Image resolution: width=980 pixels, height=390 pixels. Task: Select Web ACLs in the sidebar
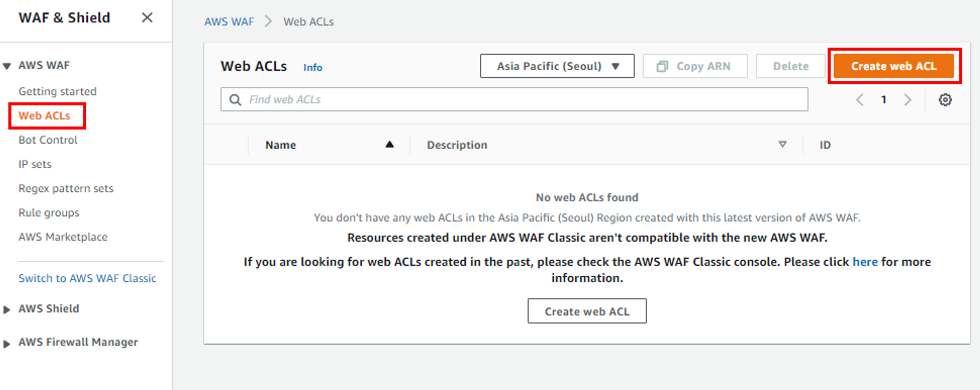pyautogui.click(x=45, y=116)
